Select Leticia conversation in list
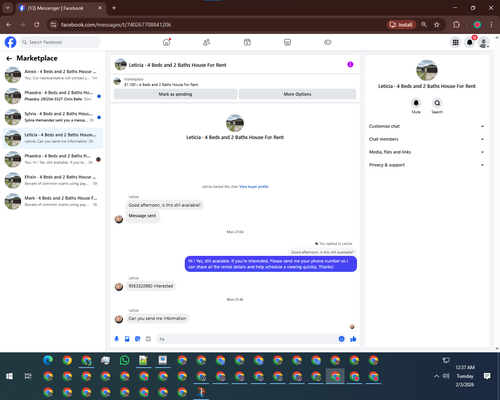The image size is (500, 400). [x=53, y=138]
